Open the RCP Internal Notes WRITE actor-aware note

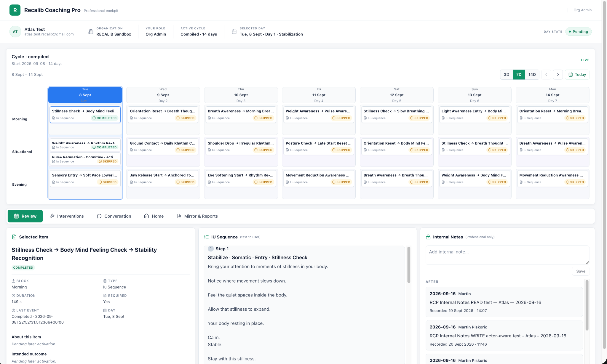[504, 336]
